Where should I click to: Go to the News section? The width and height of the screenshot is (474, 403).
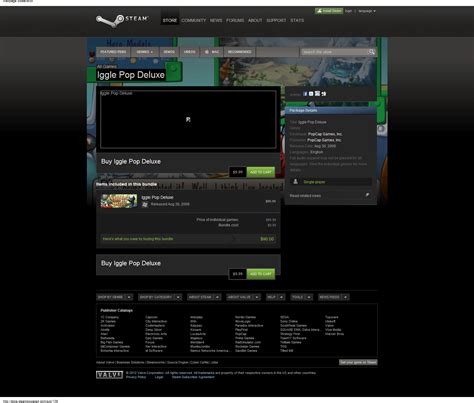(216, 20)
